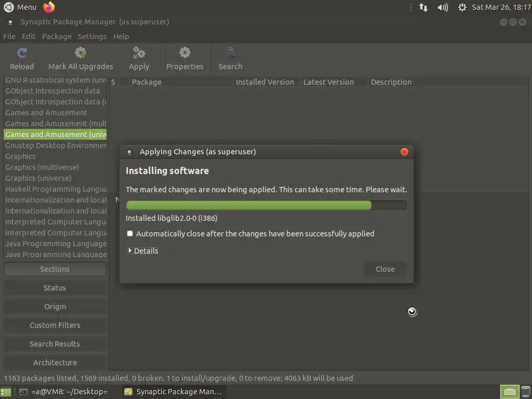Screen dimensions: 532x399
Task: Open the Settings menu
Action: [x=92, y=36]
